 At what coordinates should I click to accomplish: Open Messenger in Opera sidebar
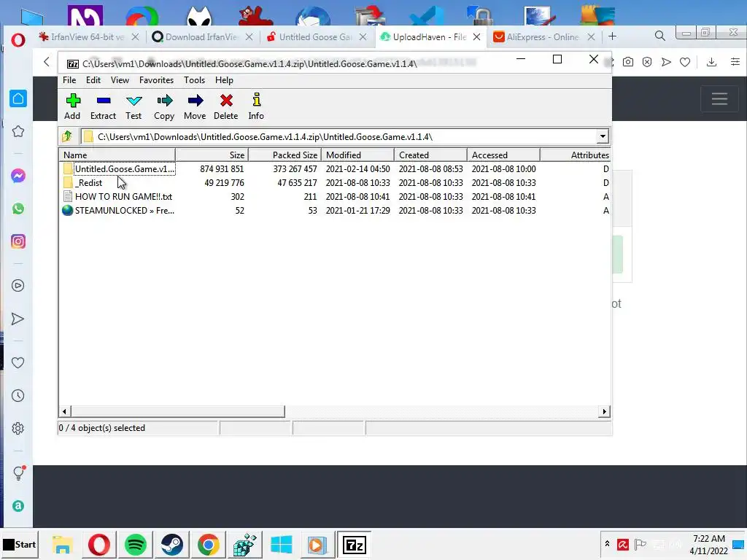tap(18, 176)
